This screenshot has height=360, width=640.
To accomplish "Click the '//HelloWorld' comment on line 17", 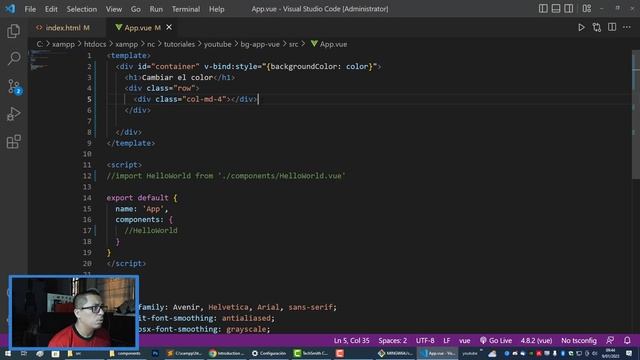I will click(x=151, y=230).
